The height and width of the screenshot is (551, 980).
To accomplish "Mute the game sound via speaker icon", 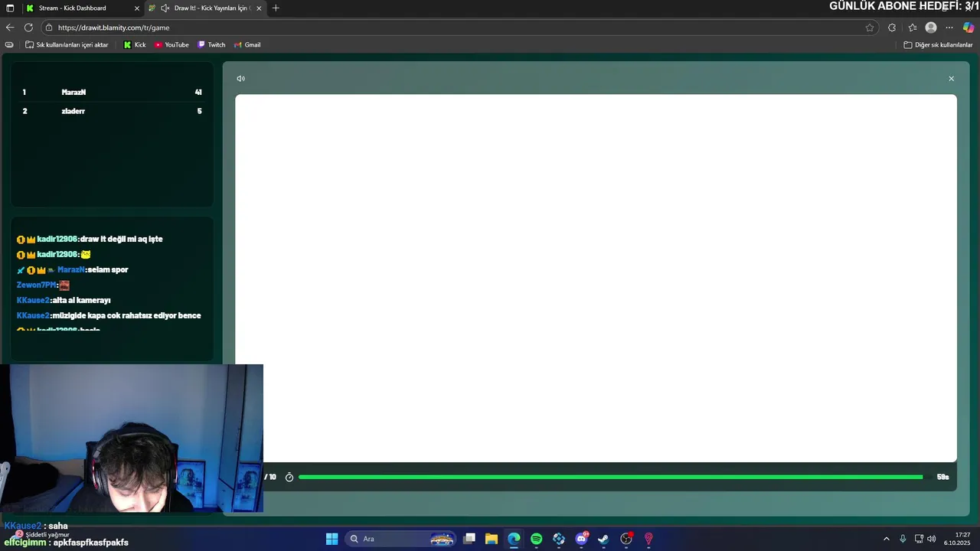I will pos(240,79).
